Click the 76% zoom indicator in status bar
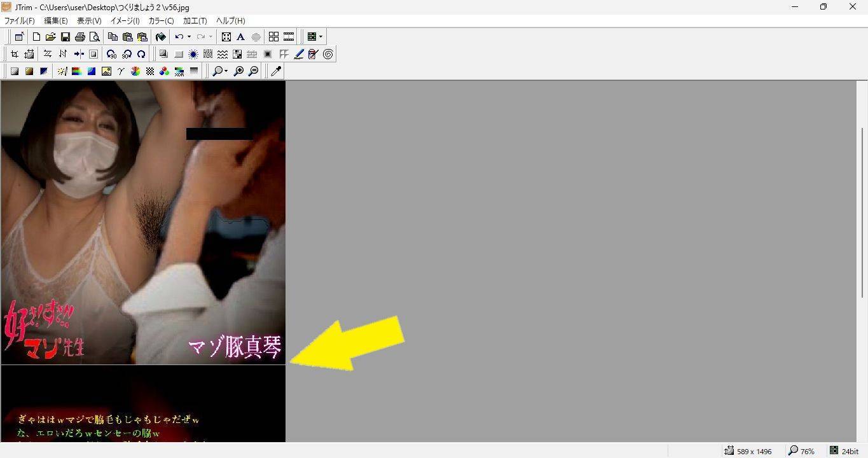This screenshot has height=458, width=868. 801,451
